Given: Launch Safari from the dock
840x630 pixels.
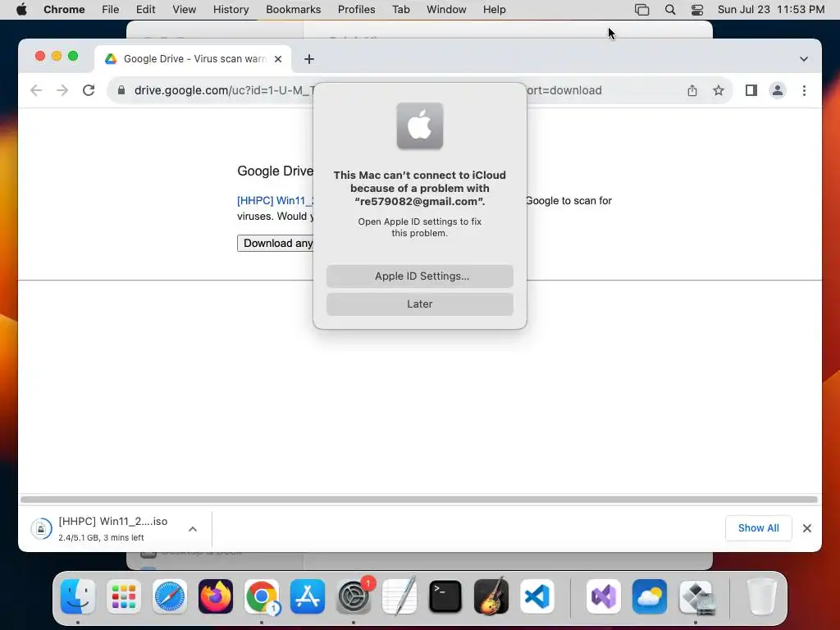Looking at the screenshot, I should pyautogui.click(x=170, y=596).
